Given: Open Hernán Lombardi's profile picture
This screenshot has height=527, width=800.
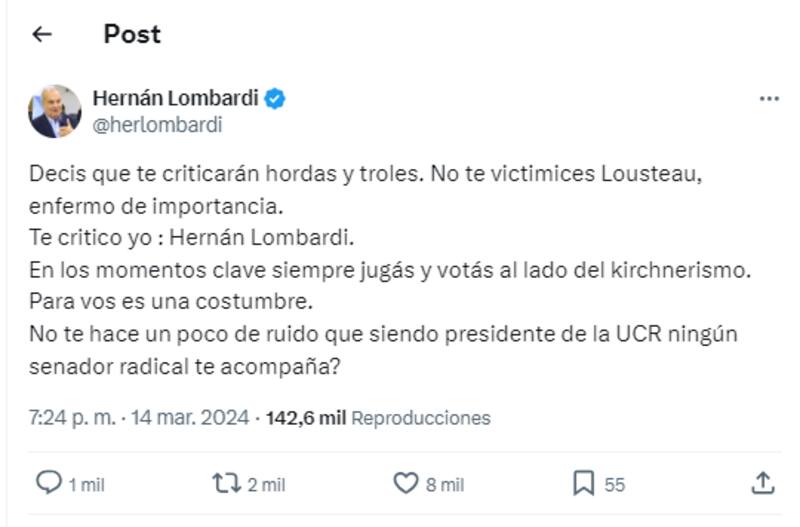Looking at the screenshot, I should tap(54, 111).
